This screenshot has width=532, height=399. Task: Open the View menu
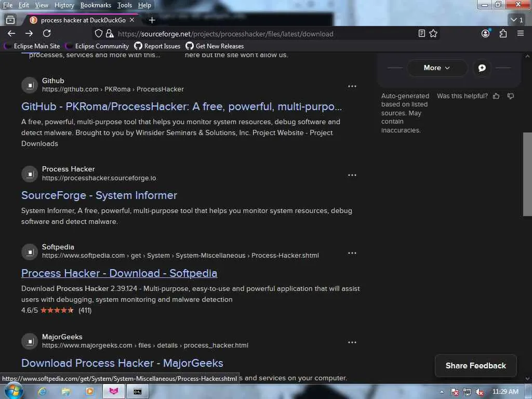42,5
